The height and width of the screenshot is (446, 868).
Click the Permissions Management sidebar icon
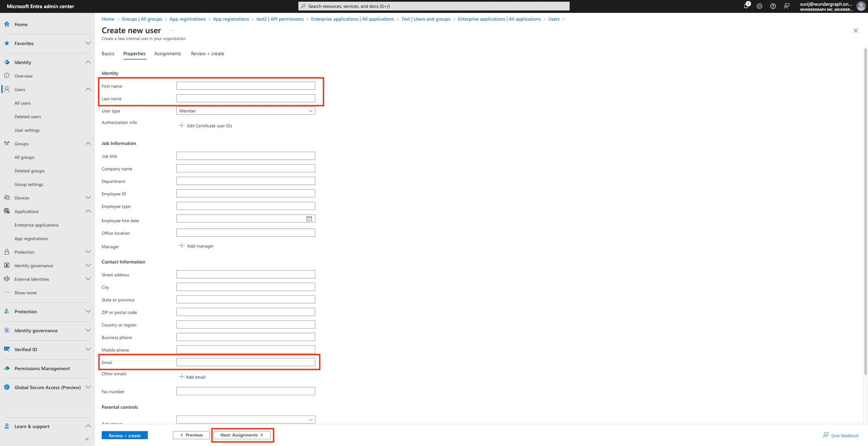pyautogui.click(x=6, y=368)
